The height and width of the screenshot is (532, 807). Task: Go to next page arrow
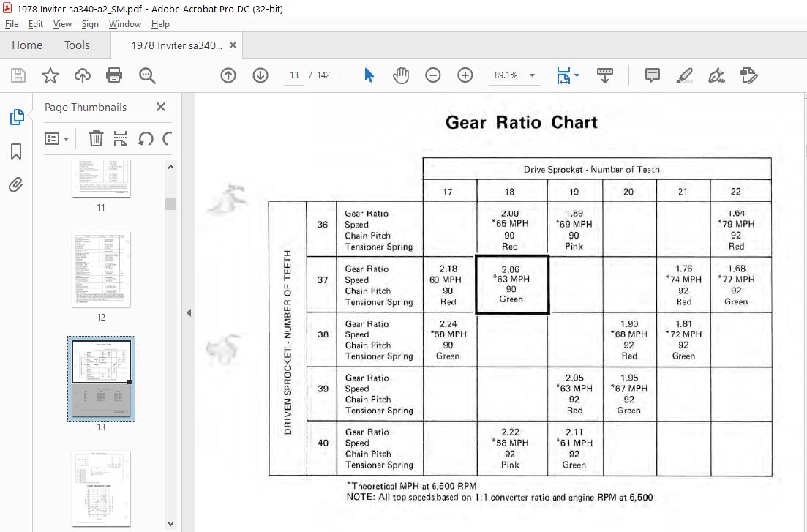coord(260,75)
